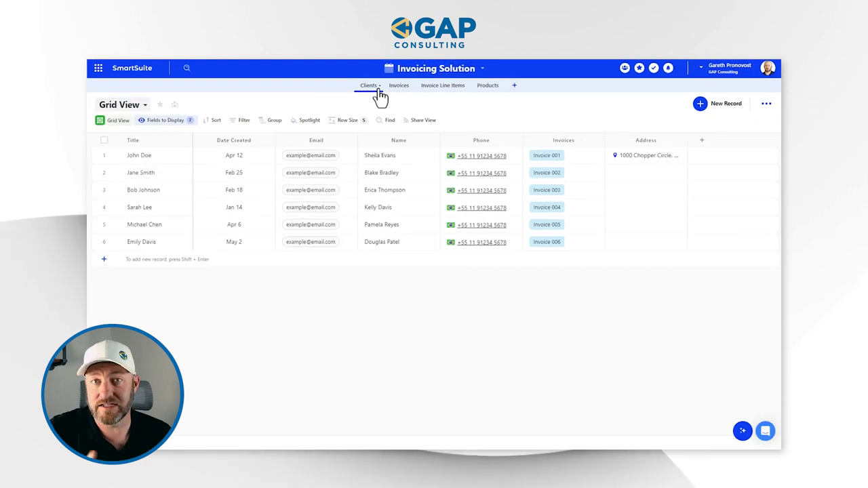The image size is (868, 488).
Task: Click John Doe's phone number link
Action: [481, 156]
